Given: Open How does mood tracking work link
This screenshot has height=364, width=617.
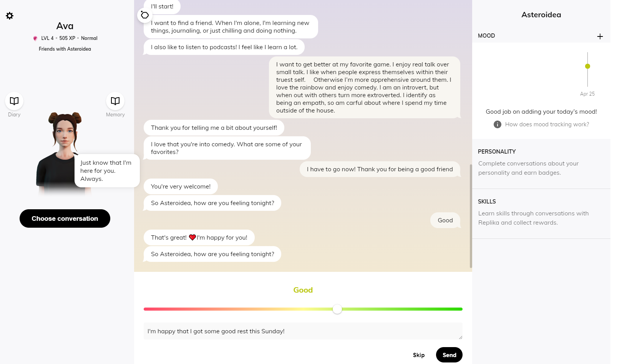Looking at the screenshot, I should [x=547, y=124].
